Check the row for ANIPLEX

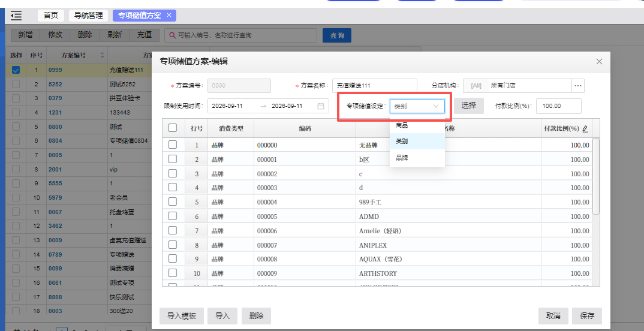pos(173,245)
